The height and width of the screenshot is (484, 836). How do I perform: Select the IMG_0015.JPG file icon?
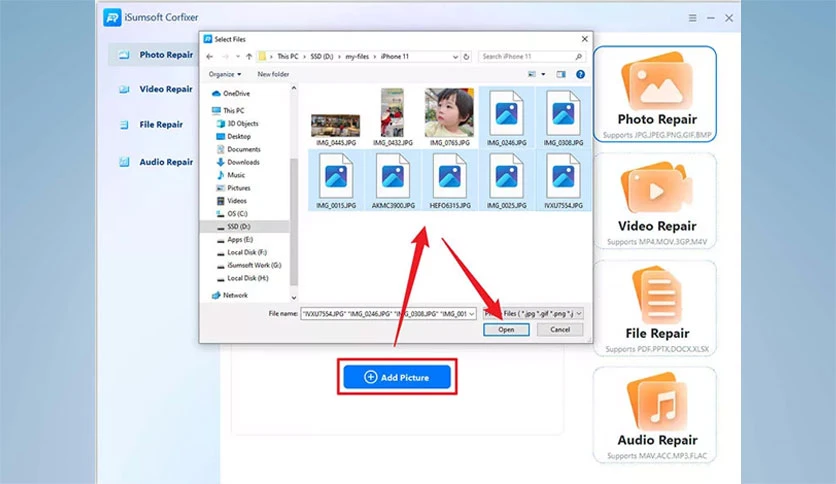[336, 176]
